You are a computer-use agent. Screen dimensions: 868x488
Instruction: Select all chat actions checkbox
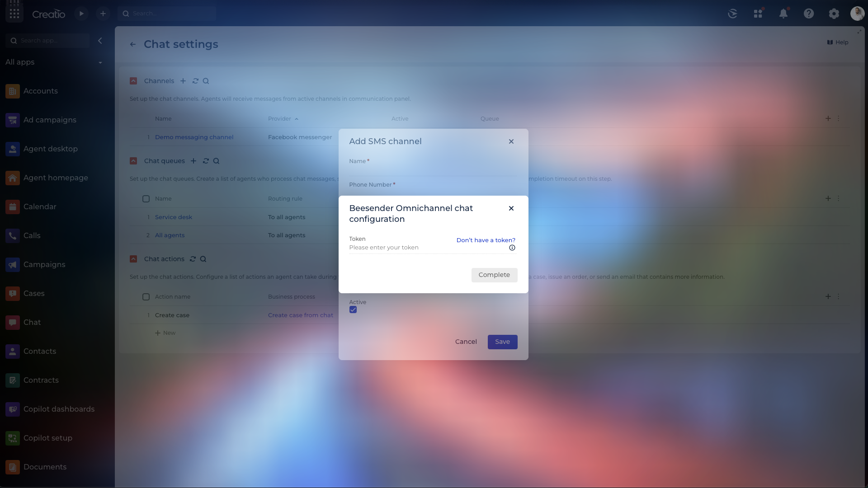tap(146, 297)
